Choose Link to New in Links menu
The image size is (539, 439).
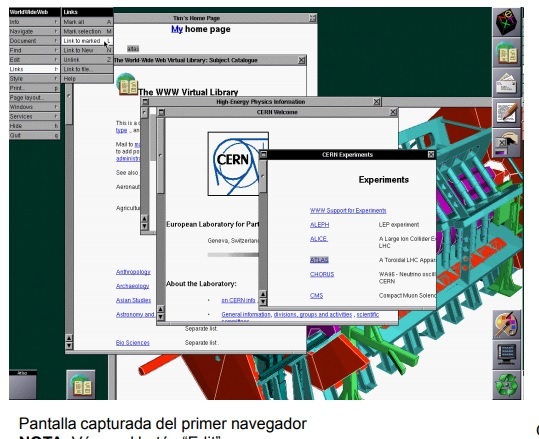[87, 50]
